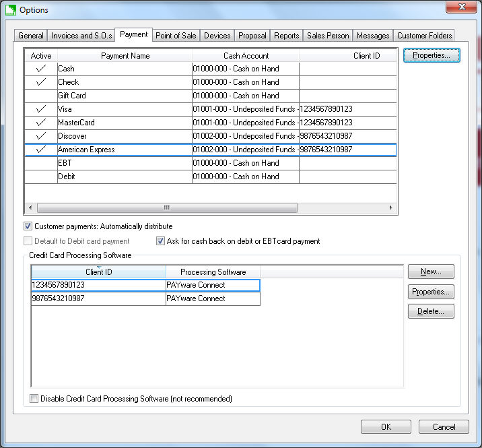The image size is (482, 448).
Task: Toggle Customer payments automatically distribute checkbox
Action: click(x=28, y=226)
